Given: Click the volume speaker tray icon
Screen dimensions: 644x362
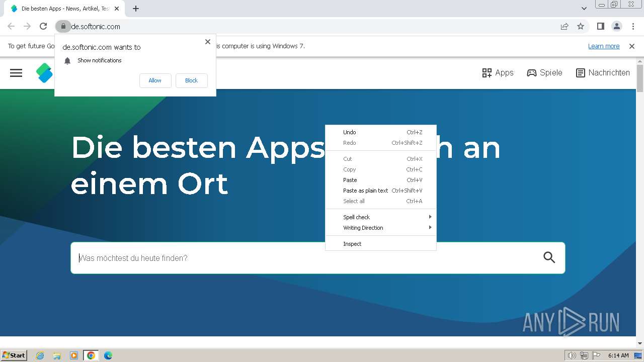Looking at the screenshot, I should tap(572, 355).
